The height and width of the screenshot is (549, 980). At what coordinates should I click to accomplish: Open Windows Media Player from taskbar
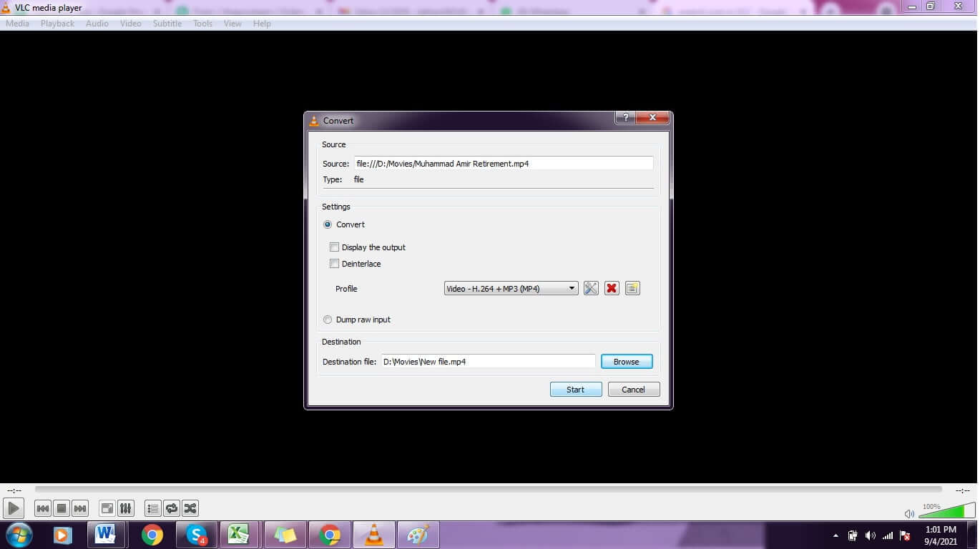click(x=62, y=535)
